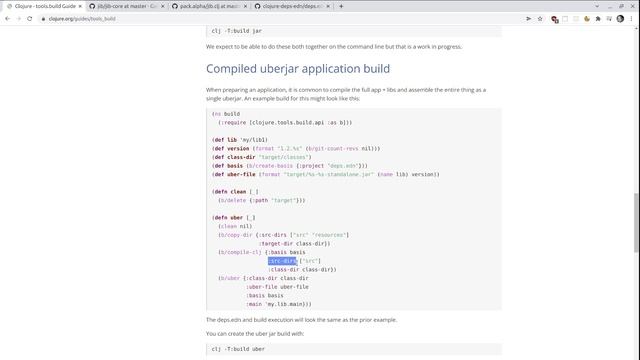The width and height of the screenshot is (640, 360).
Task: Close the pack.alpha tab
Action: click(245, 6)
